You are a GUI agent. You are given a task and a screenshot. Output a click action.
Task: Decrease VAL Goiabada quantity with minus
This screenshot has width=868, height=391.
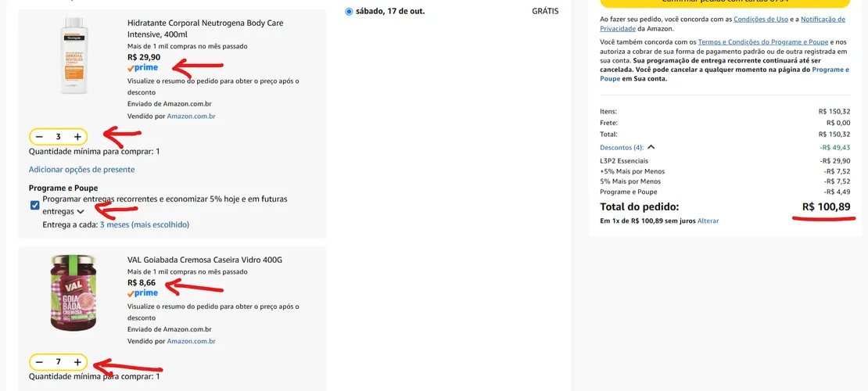pyautogui.click(x=39, y=361)
